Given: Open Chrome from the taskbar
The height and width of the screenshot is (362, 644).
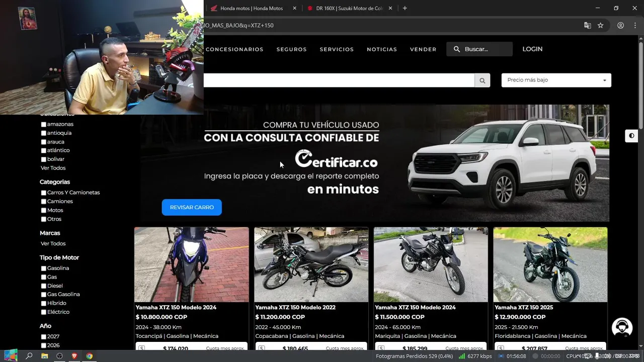Looking at the screenshot, I should pyautogui.click(x=89, y=356).
